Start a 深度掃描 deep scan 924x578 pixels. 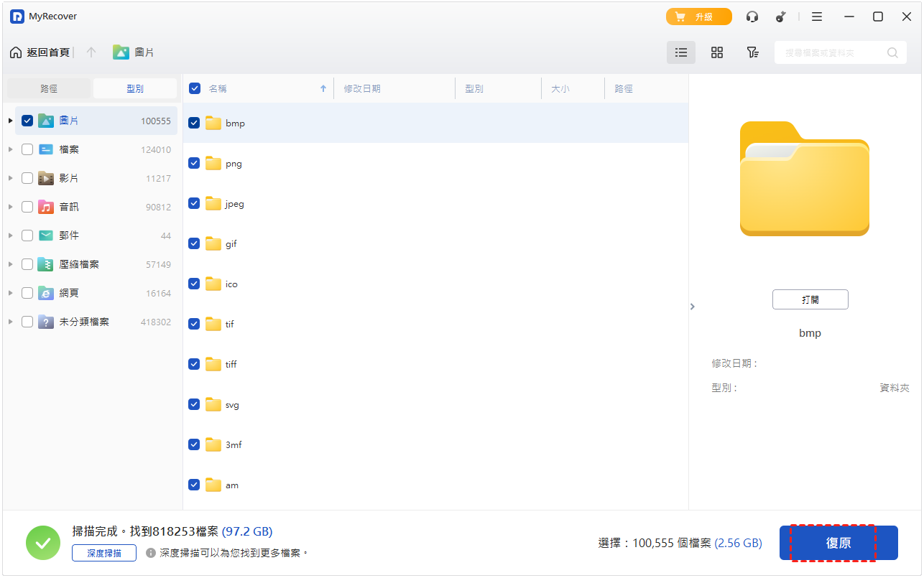point(104,553)
